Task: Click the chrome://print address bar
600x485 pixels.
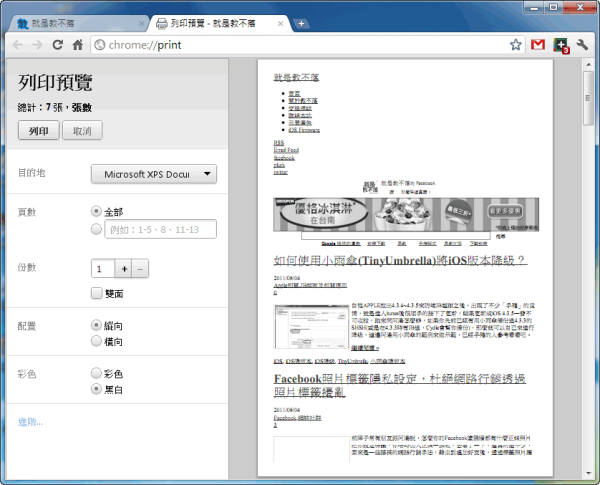Action: tap(306, 45)
